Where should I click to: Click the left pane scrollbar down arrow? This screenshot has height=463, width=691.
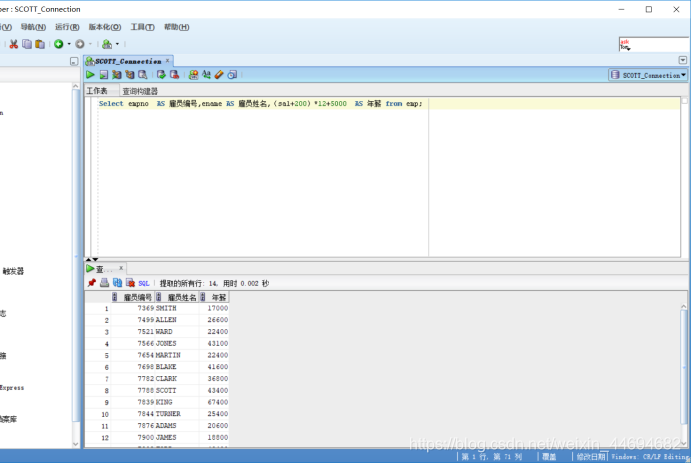click(x=75, y=444)
